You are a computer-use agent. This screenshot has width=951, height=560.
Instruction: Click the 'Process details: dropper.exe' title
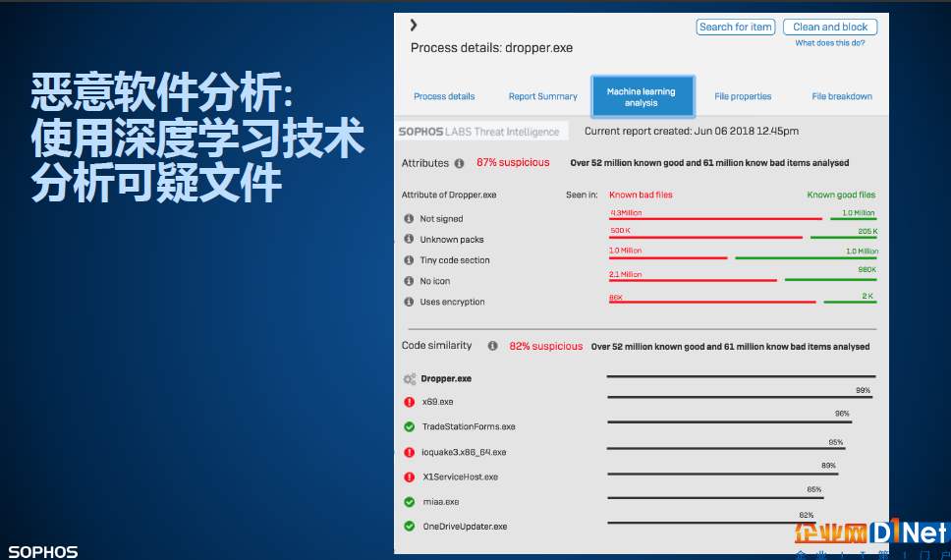tap(491, 48)
